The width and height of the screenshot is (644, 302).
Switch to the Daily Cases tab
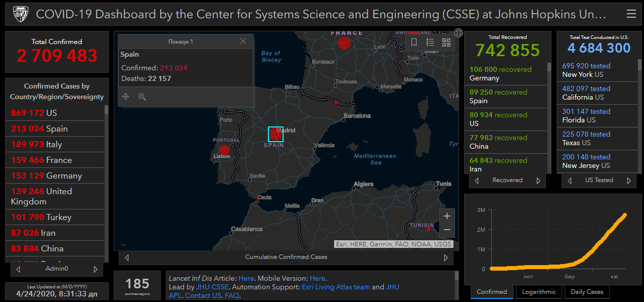[587, 292]
